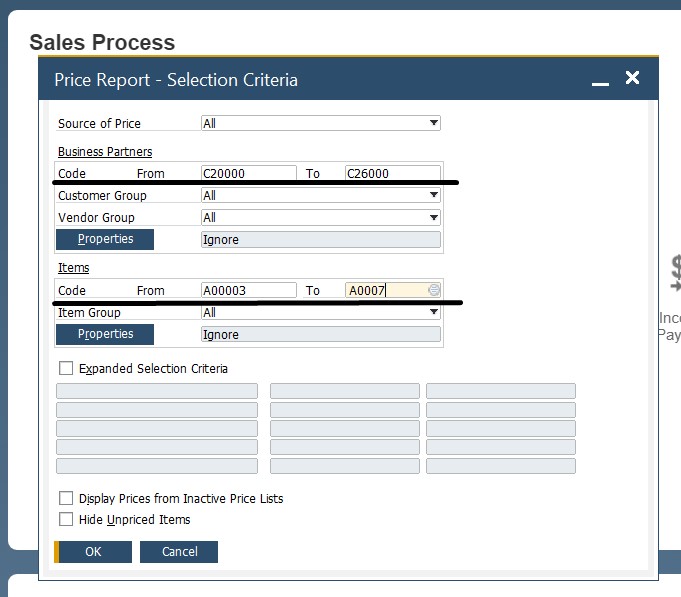Open choose-from-list icon in Items To field
This screenshot has width=681, height=597.
434,290
